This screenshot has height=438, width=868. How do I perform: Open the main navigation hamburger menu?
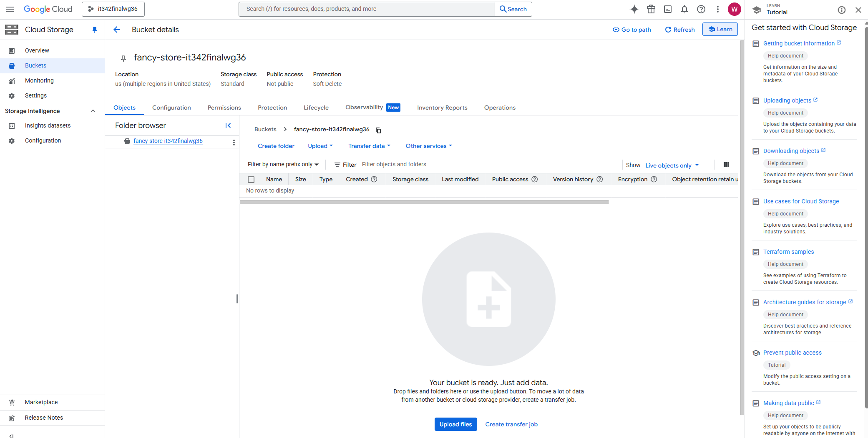point(10,9)
